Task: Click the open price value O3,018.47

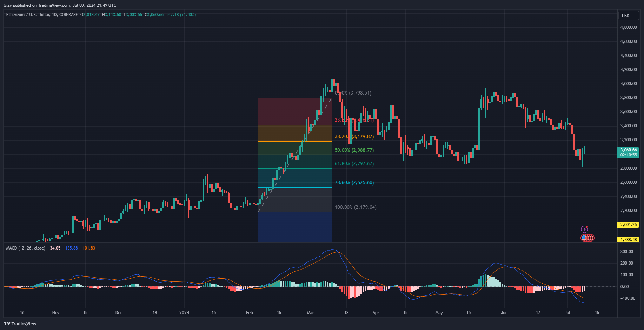Action: pos(90,15)
